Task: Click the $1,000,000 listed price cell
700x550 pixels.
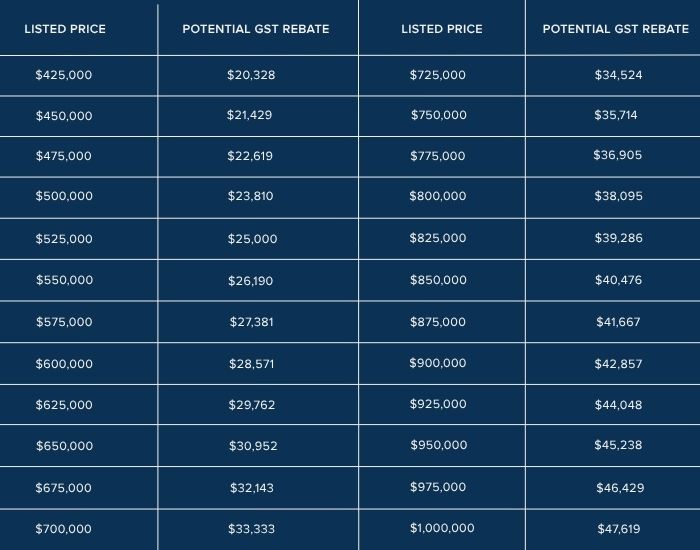Action: point(441,528)
